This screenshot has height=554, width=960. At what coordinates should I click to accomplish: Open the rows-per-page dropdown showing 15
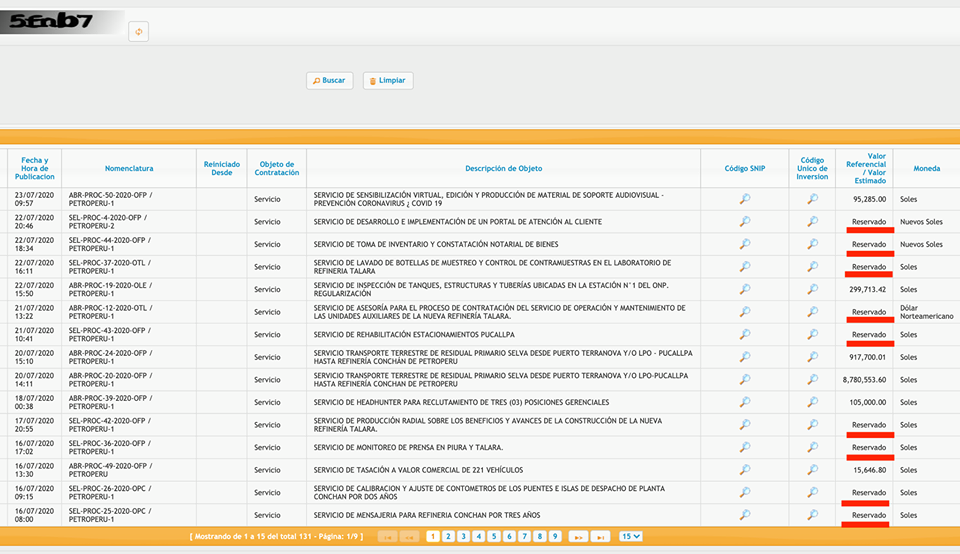(630, 536)
